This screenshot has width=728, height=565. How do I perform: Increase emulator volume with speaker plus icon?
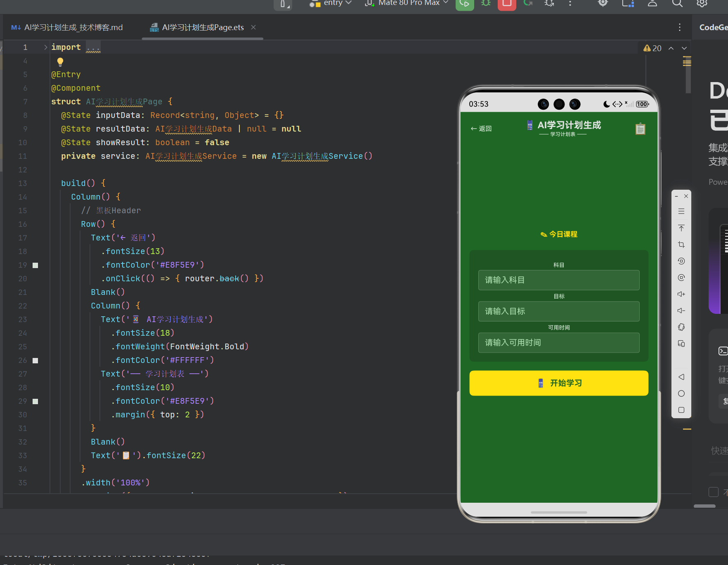coord(681,294)
